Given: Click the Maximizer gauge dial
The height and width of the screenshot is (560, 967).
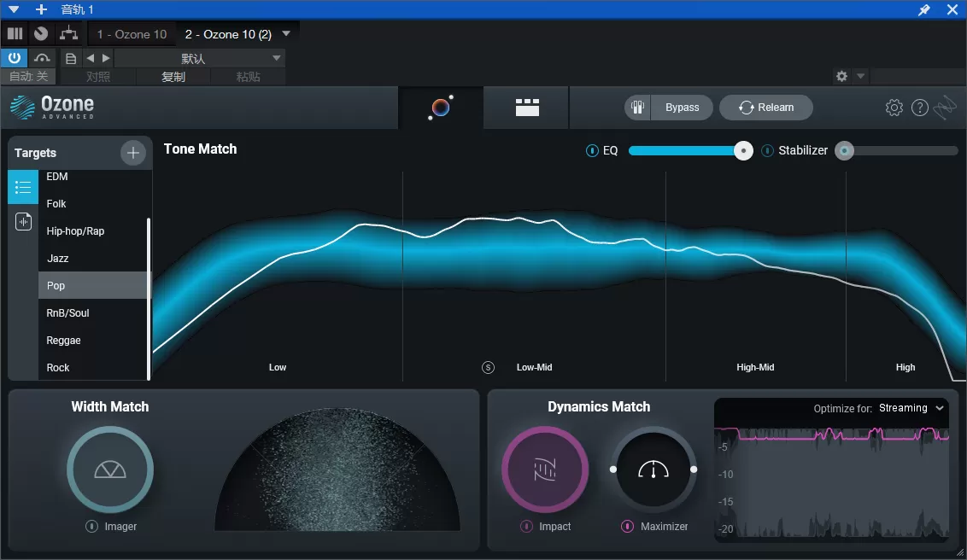Looking at the screenshot, I should 653,470.
